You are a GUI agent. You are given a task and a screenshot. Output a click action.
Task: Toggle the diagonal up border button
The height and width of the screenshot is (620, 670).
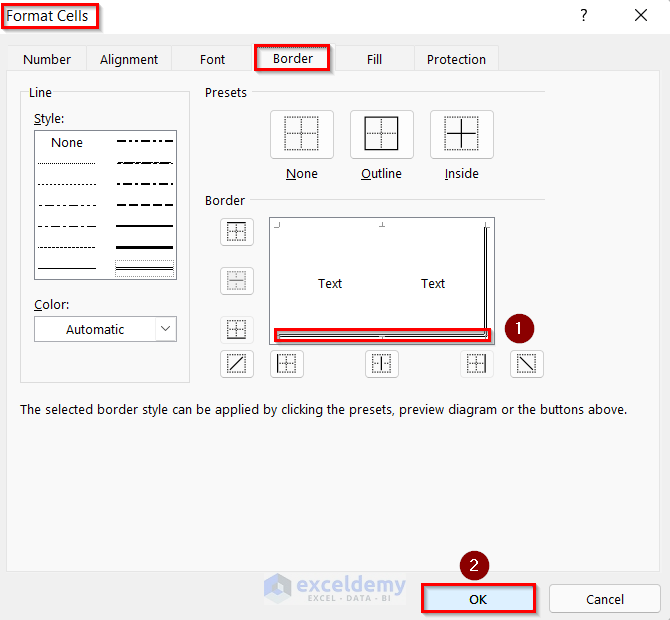pos(237,364)
